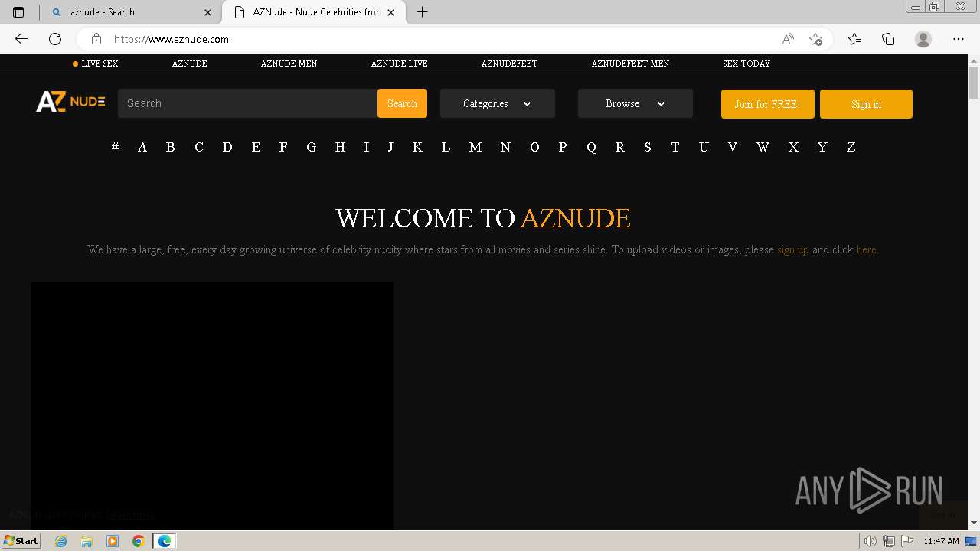
Task: Select the # index link
Action: coord(115,147)
